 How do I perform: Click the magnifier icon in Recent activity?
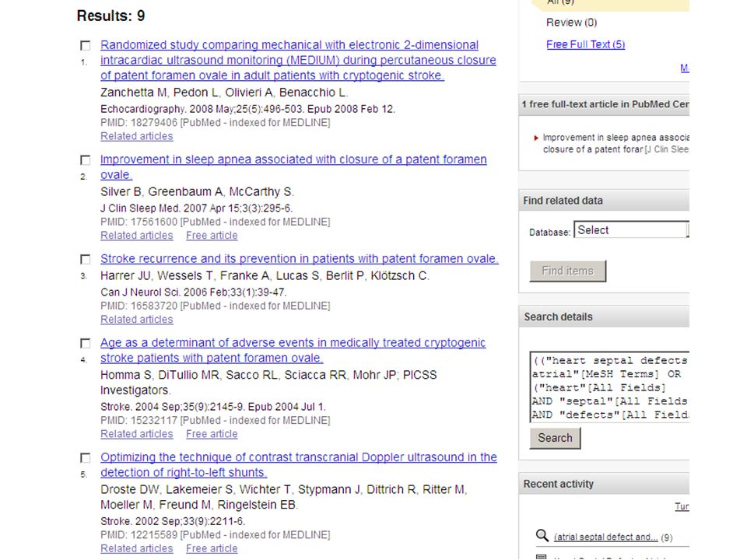pyautogui.click(x=542, y=536)
